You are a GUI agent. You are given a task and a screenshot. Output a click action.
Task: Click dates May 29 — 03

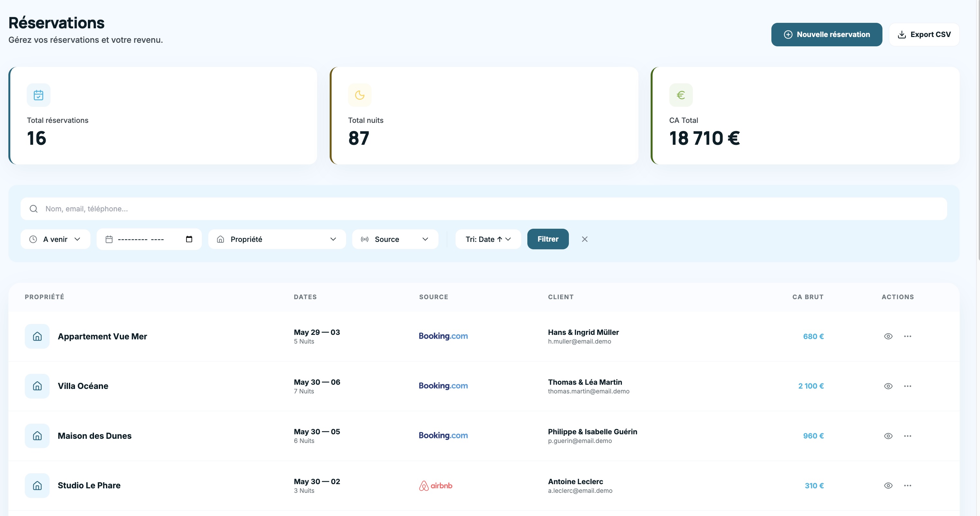pos(317,332)
